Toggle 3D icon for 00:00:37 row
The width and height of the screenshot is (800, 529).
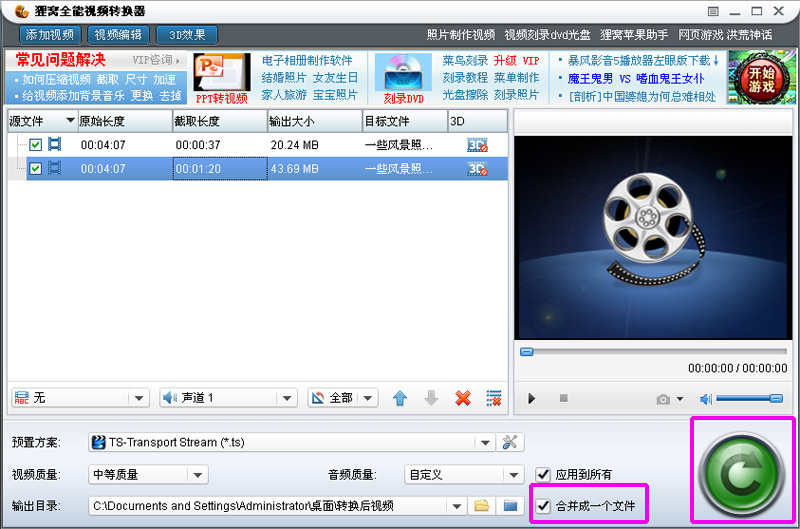click(x=478, y=145)
